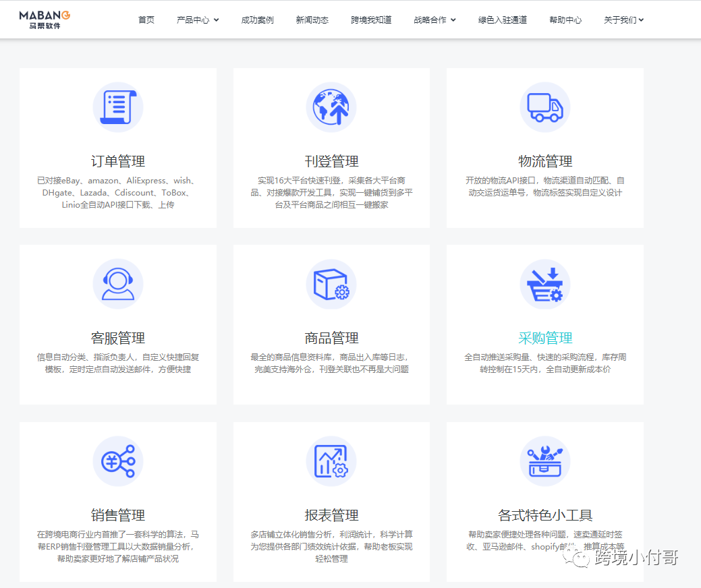Click the MABANG 马帮软件 logo
The height and width of the screenshot is (588, 701).
point(43,19)
